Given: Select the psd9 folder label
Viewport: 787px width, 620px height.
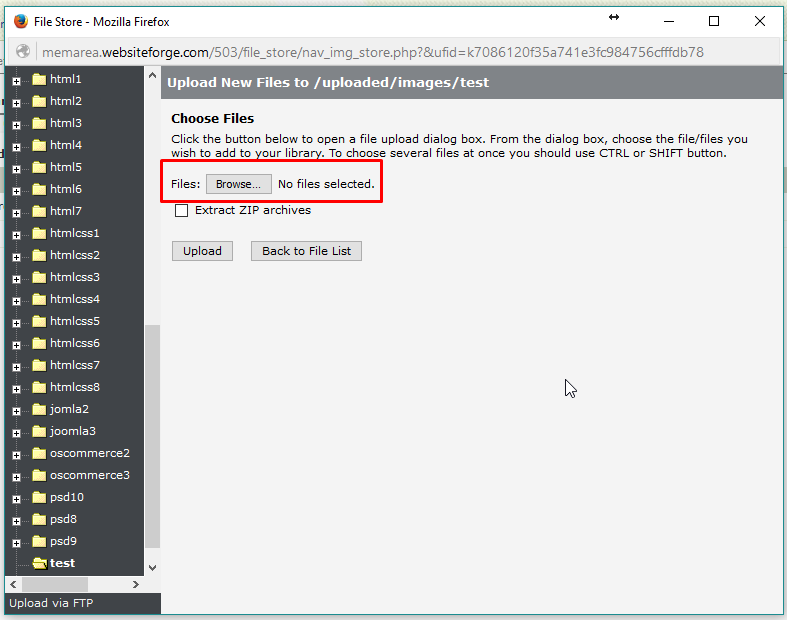Looking at the screenshot, I should tap(63, 541).
